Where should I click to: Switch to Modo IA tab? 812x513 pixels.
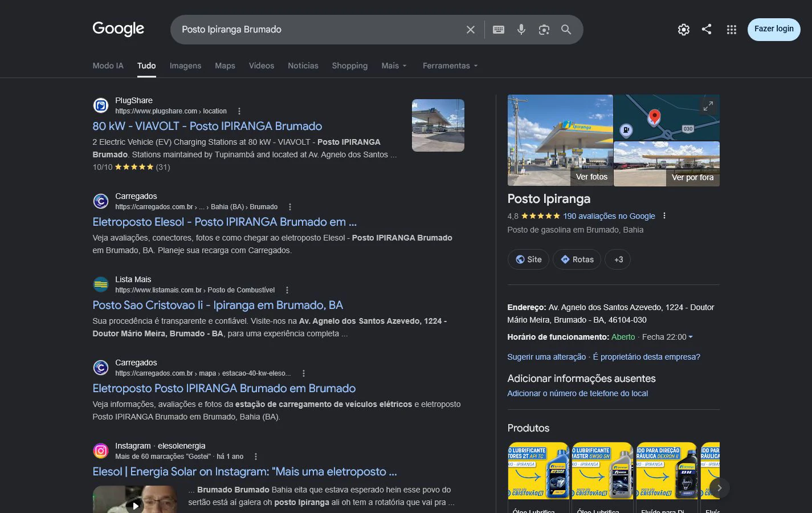point(108,66)
